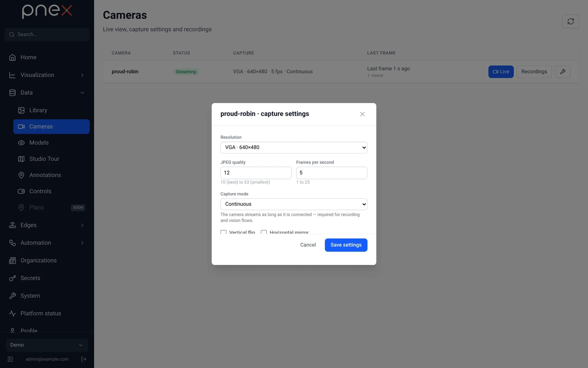The width and height of the screenshot is (588, 368).
Task: Open the Resolution dropdown
Action: tap(294, 147)
